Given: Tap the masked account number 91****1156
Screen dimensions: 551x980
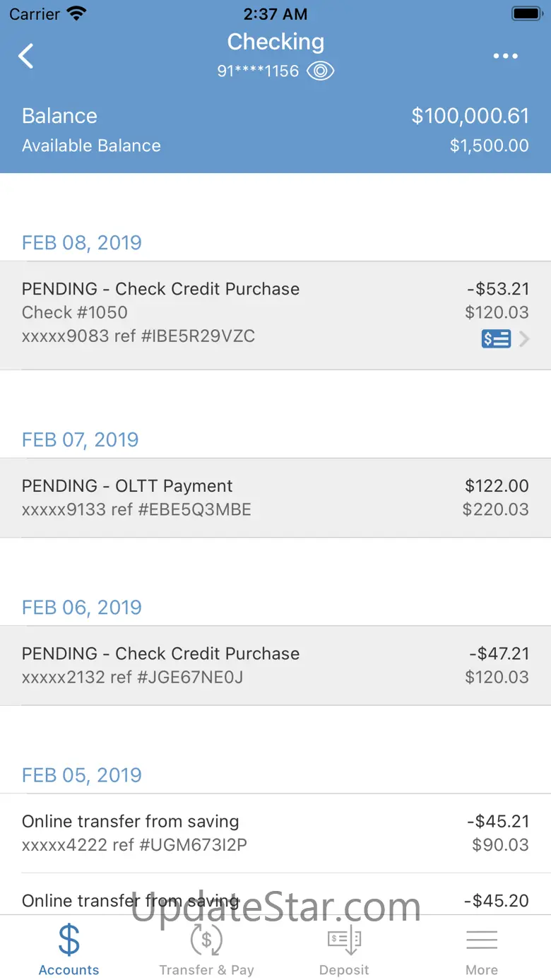Looking at the screenshot, I should click(x=258, y=71).
